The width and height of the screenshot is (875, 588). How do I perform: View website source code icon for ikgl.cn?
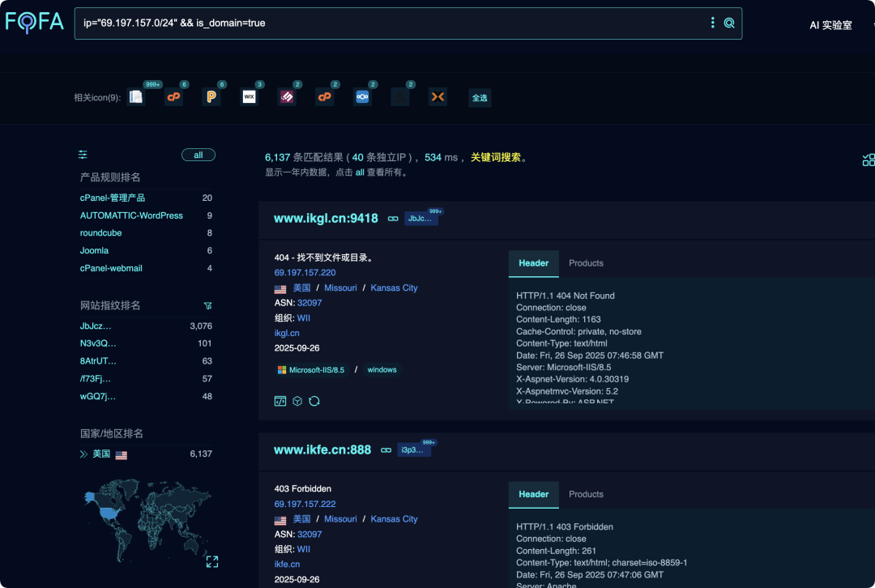[280, 401]
